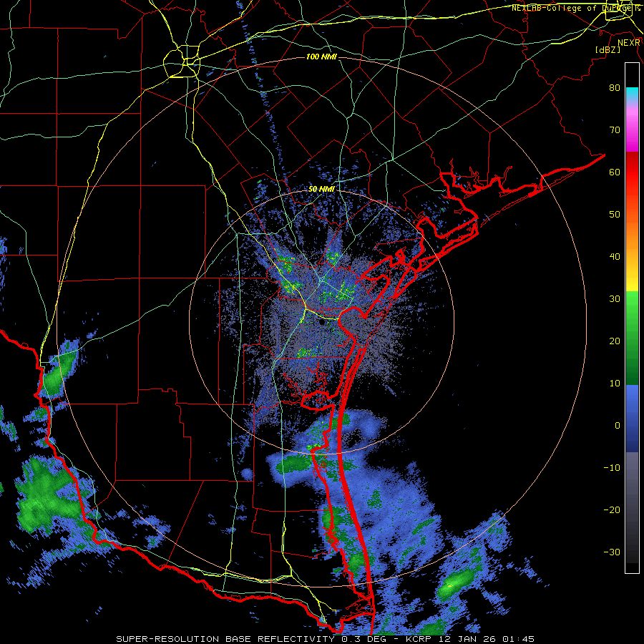Click the KCRP radar site center dot

point(321,323)
